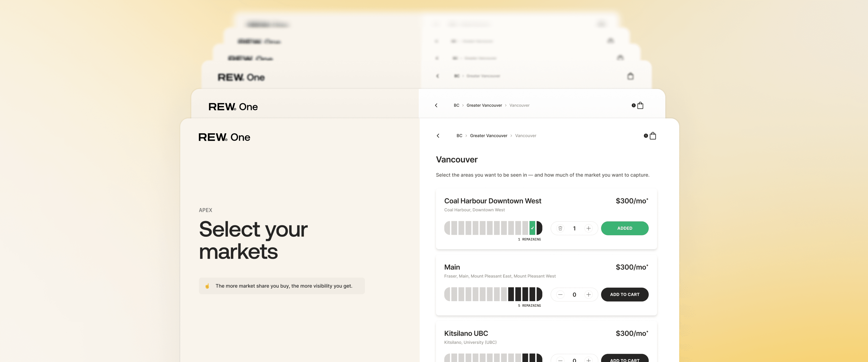868x362 pixels.
Task: Click the Vancouver page heading
Action: click(x=457, y=159)
